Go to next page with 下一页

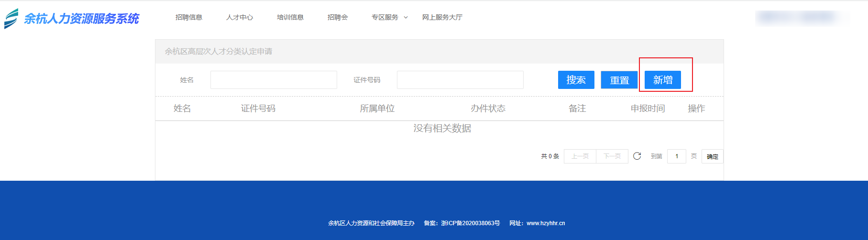pyautogui.click(x=612, y=156)
